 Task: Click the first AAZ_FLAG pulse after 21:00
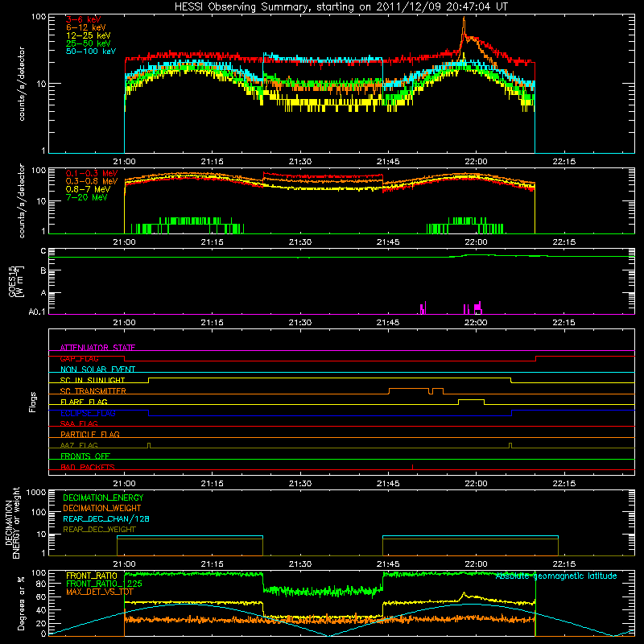(149, 445)
